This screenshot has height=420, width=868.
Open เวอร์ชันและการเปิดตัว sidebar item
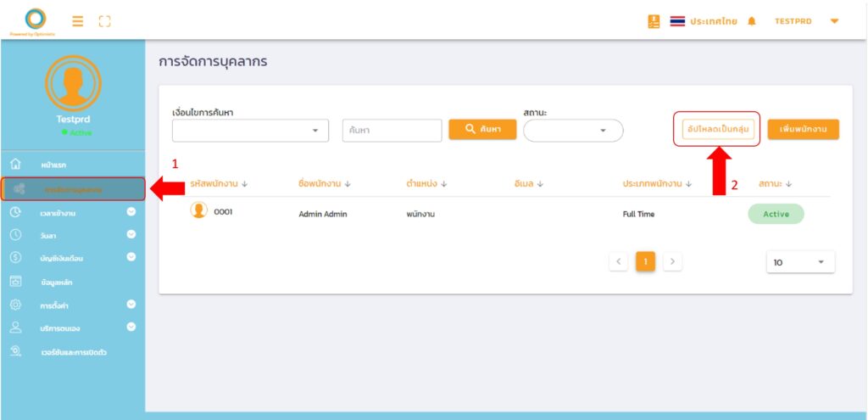[x=73, y=351]
